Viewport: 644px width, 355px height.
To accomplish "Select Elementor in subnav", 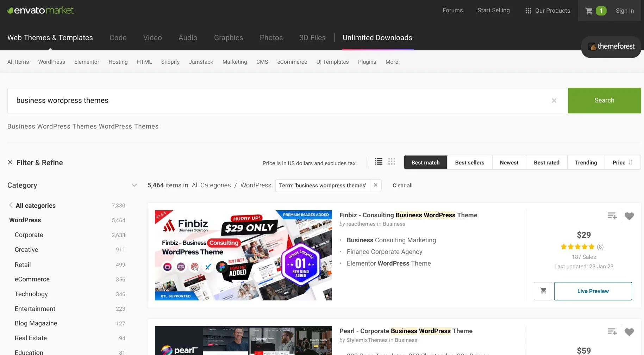I will [87, 62].
